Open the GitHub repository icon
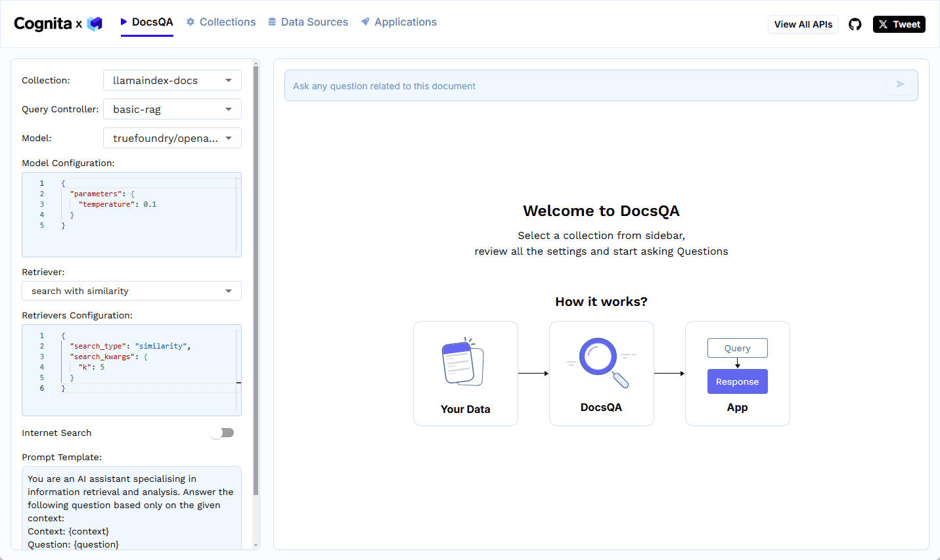Viewport: 940px width, 560px height. pyautogui.click(x=855, y=24)
